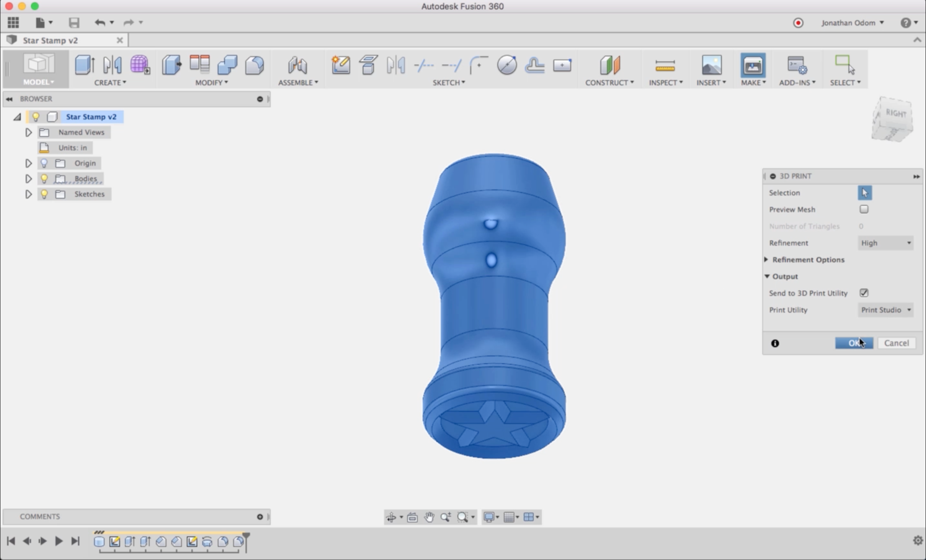Open the Refinement dropdown set to High

point(885,243)
